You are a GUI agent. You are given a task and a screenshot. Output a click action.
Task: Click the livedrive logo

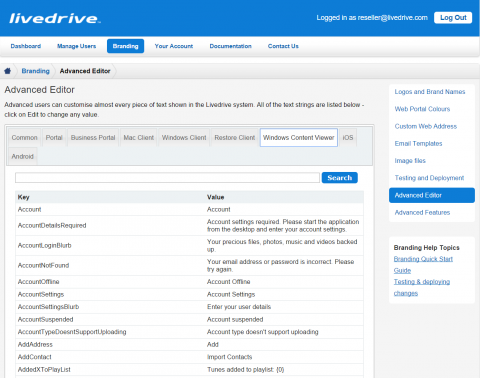coord(55,18)
